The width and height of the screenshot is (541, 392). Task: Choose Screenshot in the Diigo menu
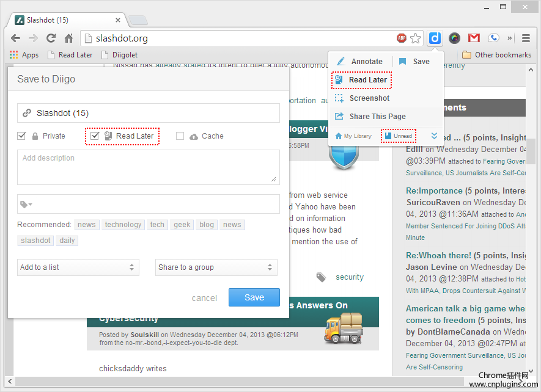pyautogui.click(x=363, y=98)
